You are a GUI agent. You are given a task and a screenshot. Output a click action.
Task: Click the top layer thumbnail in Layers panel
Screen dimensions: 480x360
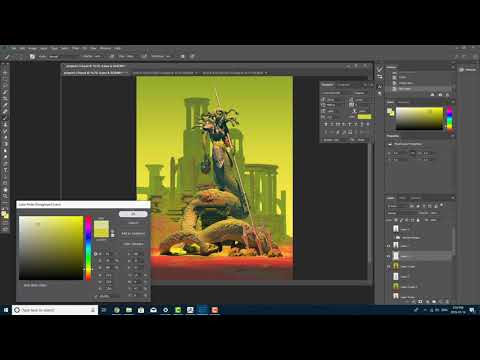pos(396,229)
